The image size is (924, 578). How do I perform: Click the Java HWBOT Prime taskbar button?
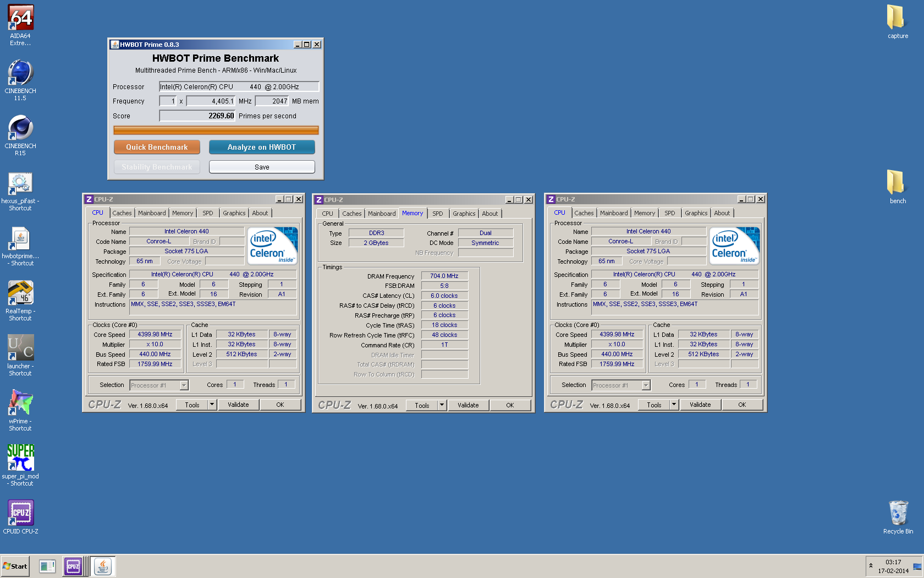click(103, 566)
